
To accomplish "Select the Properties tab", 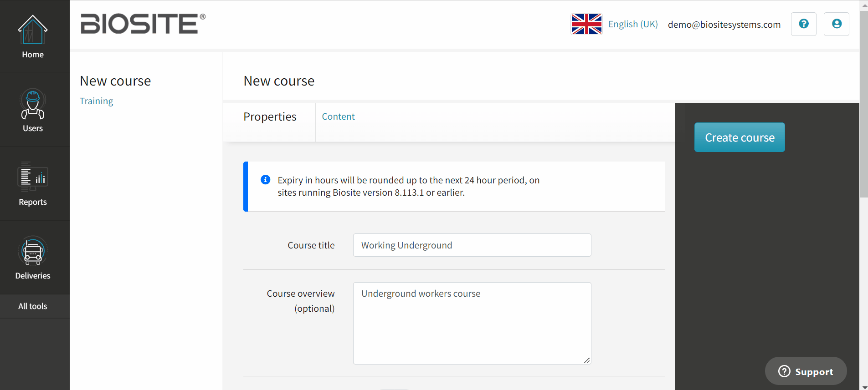I will click(x=270, y=117).
